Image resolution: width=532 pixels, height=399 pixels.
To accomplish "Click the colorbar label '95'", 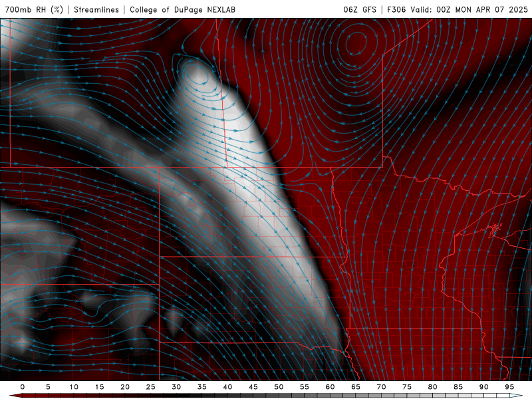I will point(509,387).
